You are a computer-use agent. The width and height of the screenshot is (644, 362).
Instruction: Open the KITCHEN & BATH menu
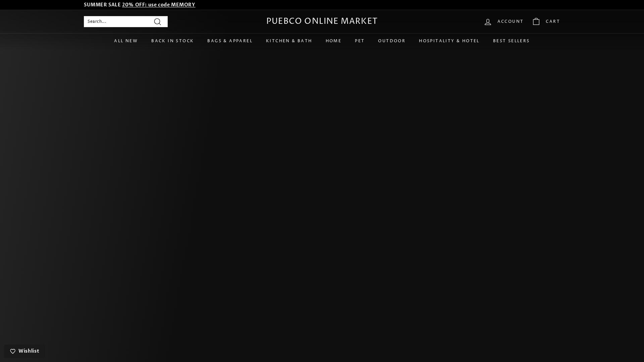(x=289, y=41)
